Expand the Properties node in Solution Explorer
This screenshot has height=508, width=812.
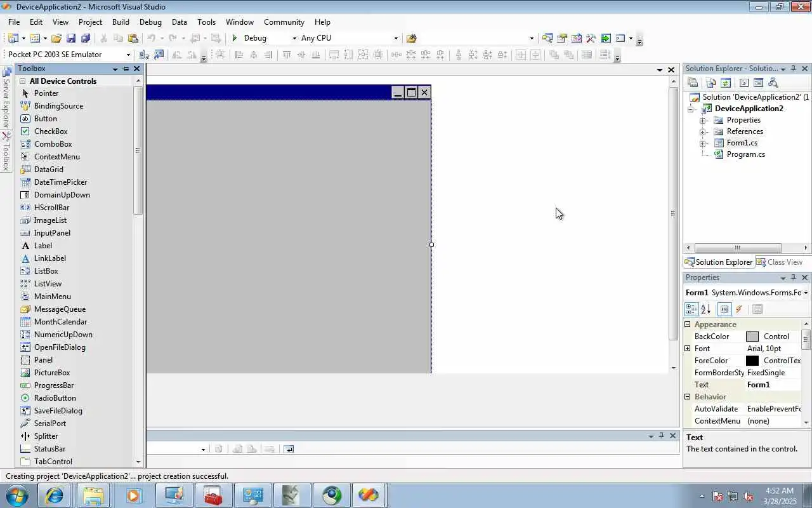702,120
